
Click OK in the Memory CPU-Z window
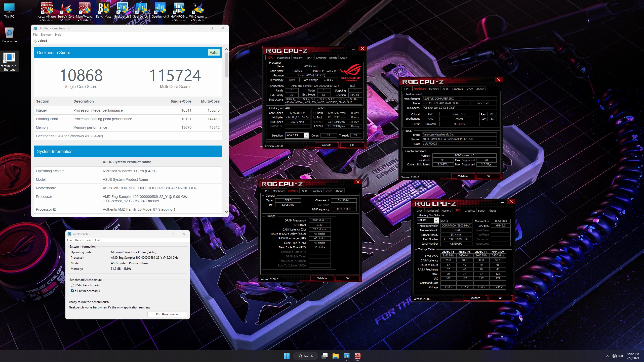[x=347, y=278]
